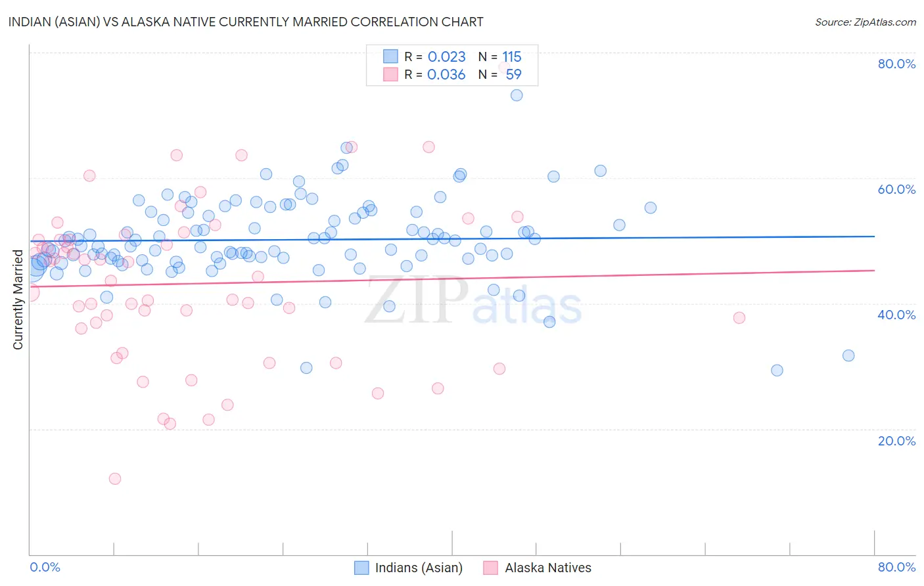Open the ZipAtlas.com source link
Screen dimensions: 924x586
pos(866,22)
